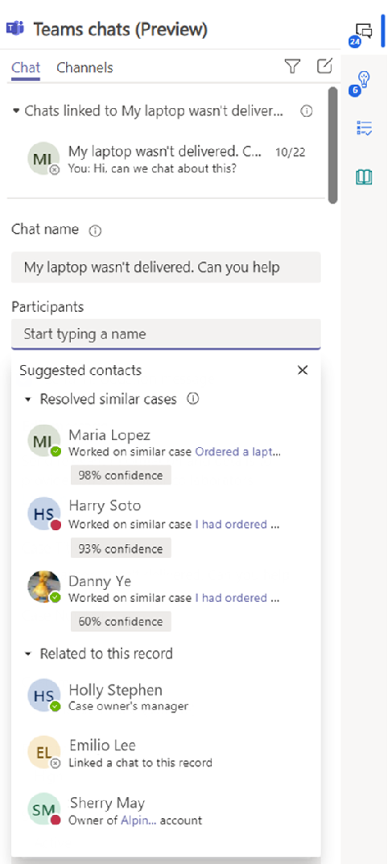Close the Suggested contacts panel

(x=303, y=371)
